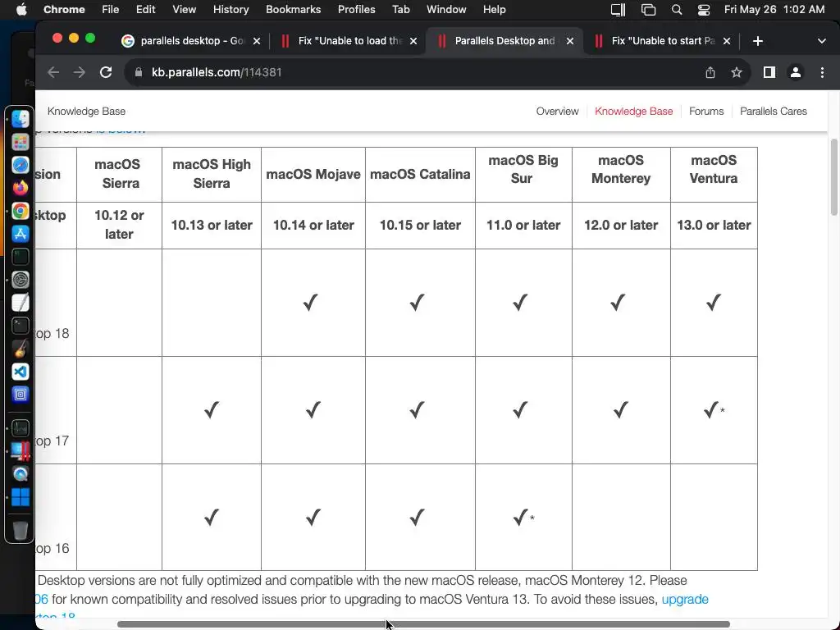This screenshot has width=840, height=630.
Task: Open the Window menu
Action: [446, 10]
